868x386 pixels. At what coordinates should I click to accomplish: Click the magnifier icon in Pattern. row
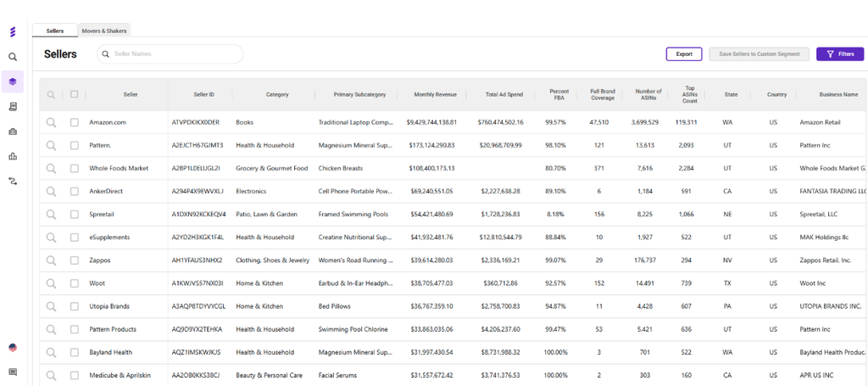click(x=51, y=145)
